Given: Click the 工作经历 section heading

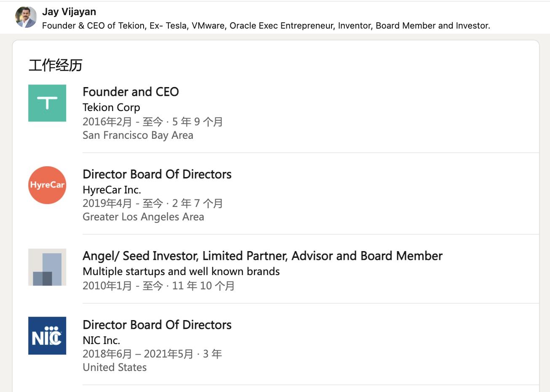Looking at the screenshot, I should (x=55, y=65).
